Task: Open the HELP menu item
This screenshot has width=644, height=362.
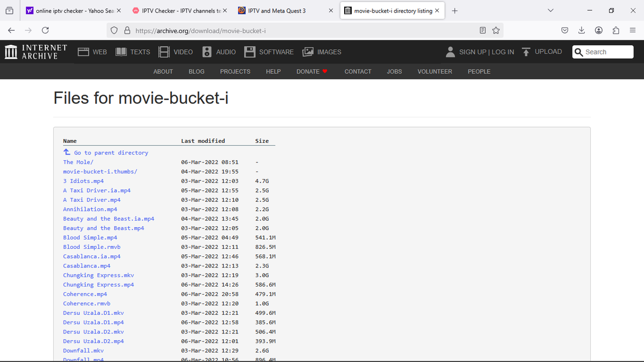Action: pyautogui.click(x=273, y=71)
